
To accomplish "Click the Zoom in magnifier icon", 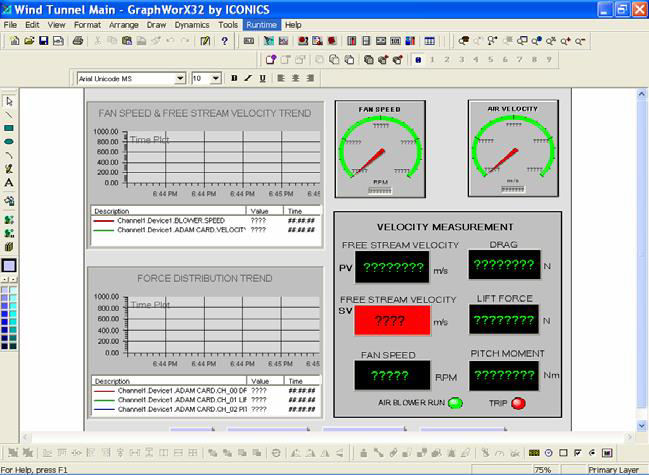I will click(x=565, y=41).
